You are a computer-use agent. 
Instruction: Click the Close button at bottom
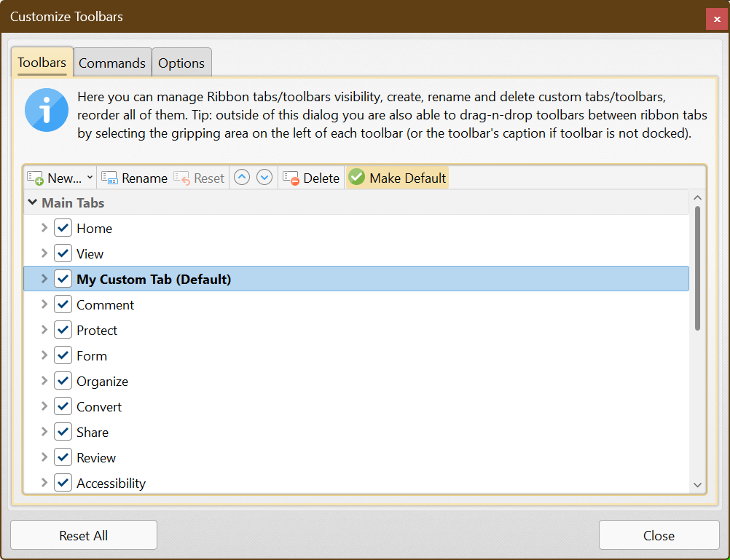pos(659,536)
